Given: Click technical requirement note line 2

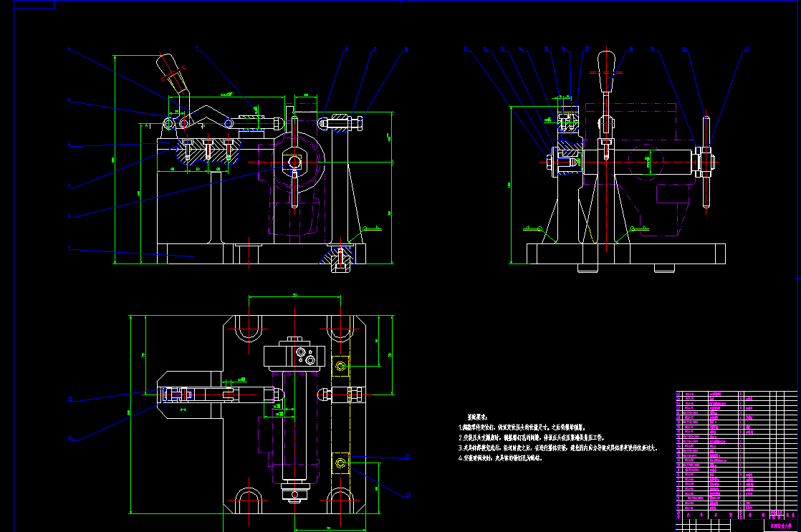Looking at the screenshot, I should [532, 437].
